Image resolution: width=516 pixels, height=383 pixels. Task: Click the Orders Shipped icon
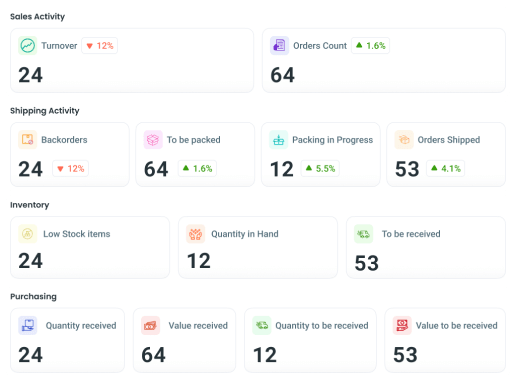point(404,140)
